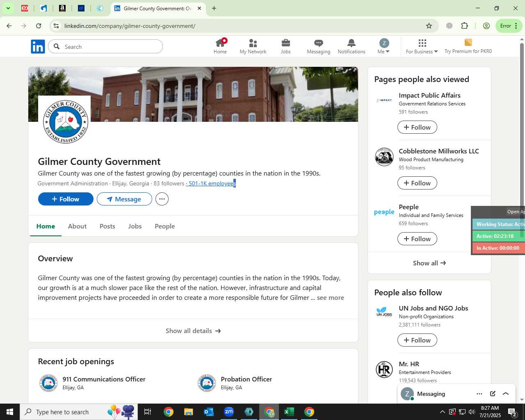Click the address bar URL
The width and height of the screenshot is (525, 420).
point(130,26)
